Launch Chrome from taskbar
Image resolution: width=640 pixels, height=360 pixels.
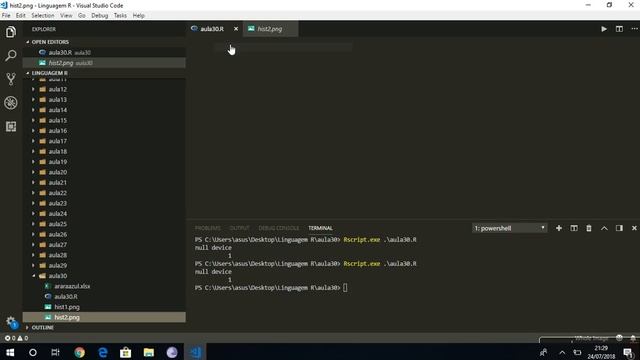click(79, 352)
